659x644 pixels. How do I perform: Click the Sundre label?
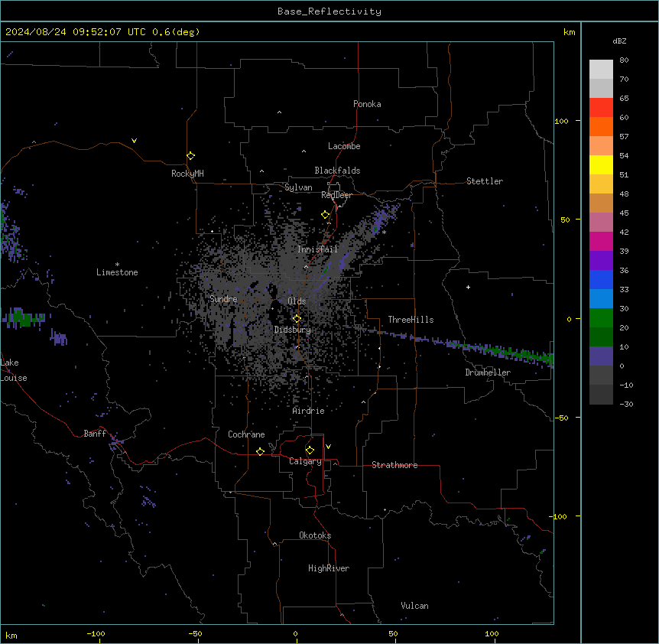(223, 299)
